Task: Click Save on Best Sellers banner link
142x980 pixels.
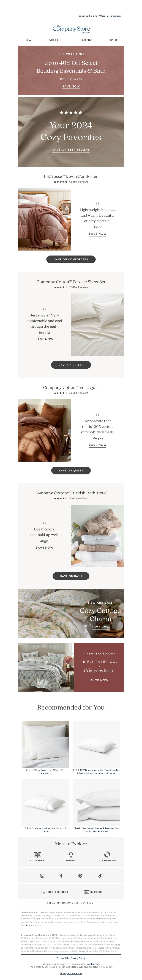Action: pos(71,149)
